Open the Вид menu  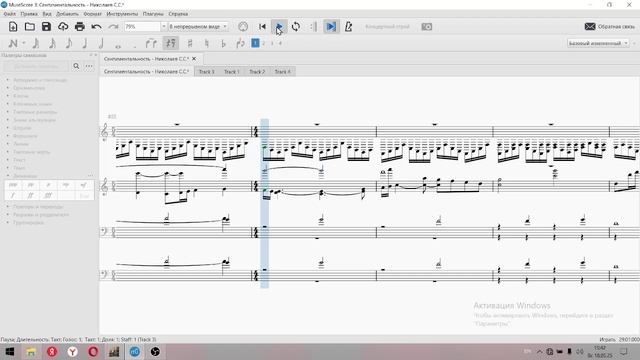(47, 14)
